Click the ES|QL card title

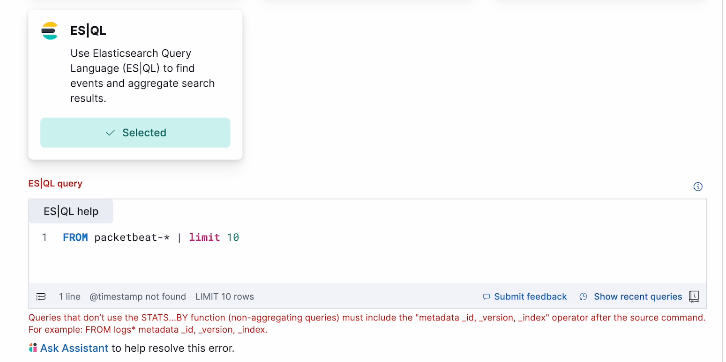pos(88,31)
